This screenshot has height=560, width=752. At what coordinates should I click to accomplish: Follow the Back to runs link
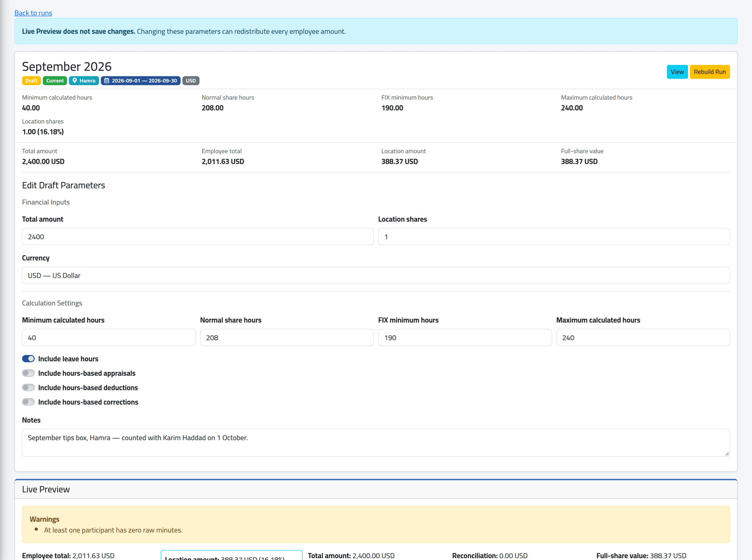(x=33, y=13)
